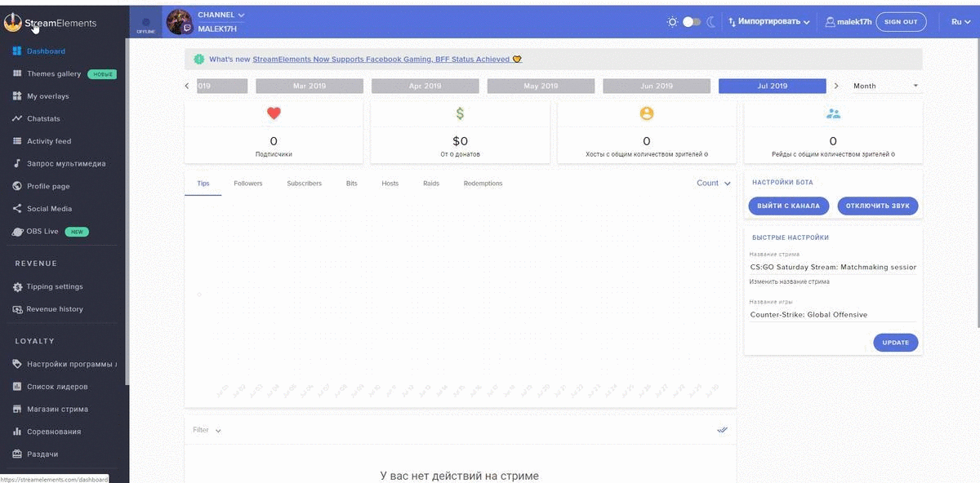Click the loyalty settings tag icon
980x483 pixels.
pos(17,364)
